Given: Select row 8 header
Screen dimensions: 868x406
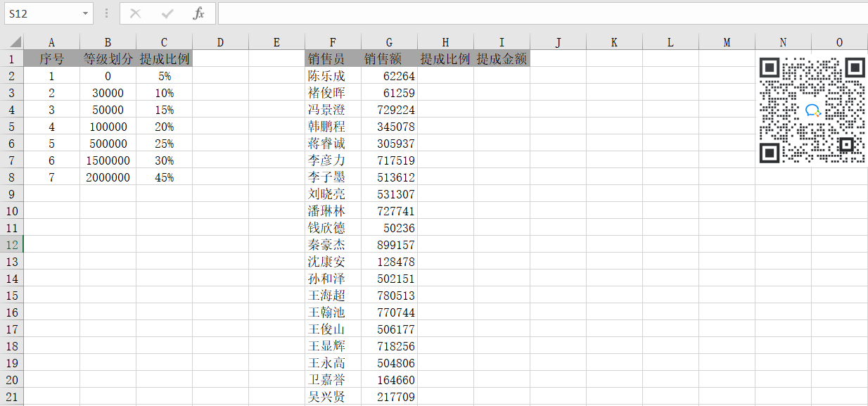Looking at the screenshot, I should tap(12, 177).
